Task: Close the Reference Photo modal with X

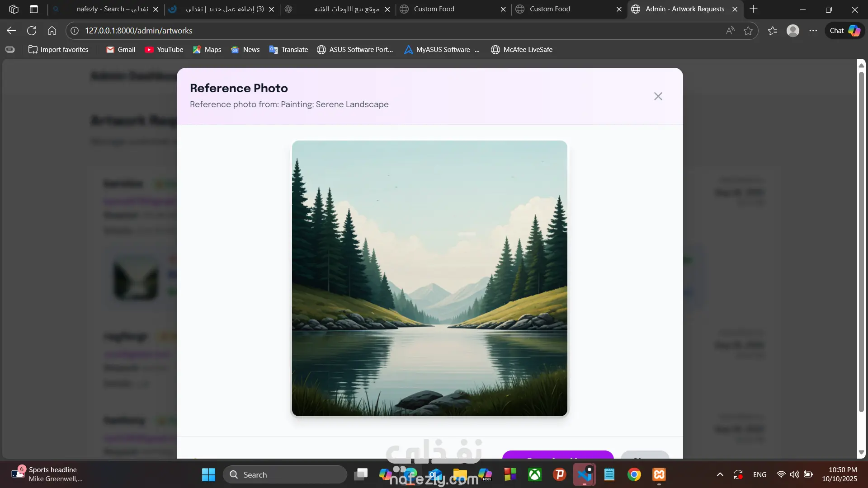Action: 658,96
